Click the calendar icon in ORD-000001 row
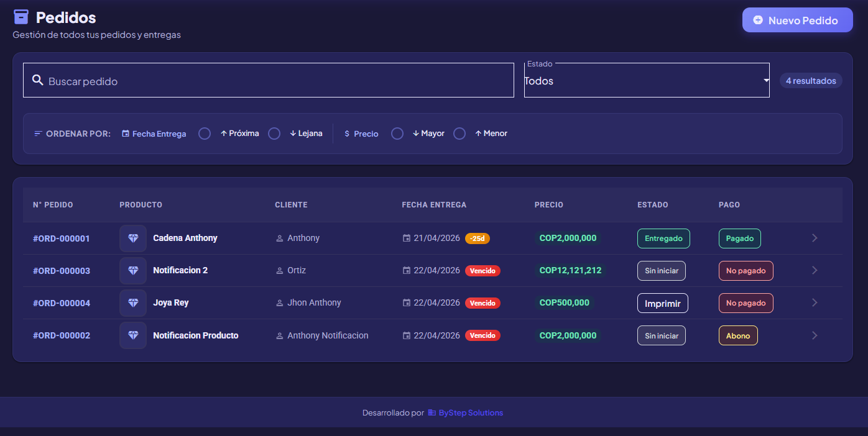This screenshot has height=436, width=868. 407,238
